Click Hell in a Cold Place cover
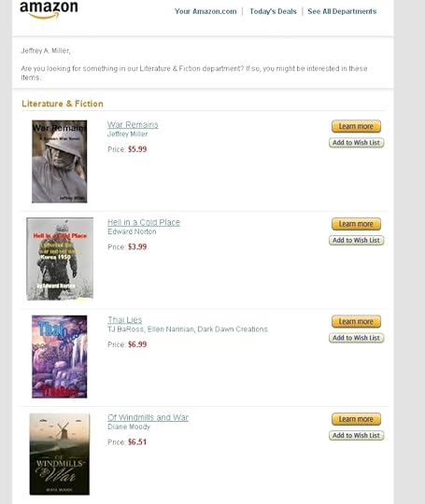The image size is (425, 504). [60, 259]
